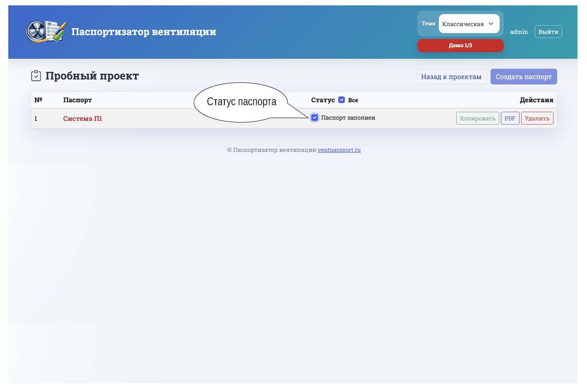
Task: Click the Выйти logout button
Action: 548,32
